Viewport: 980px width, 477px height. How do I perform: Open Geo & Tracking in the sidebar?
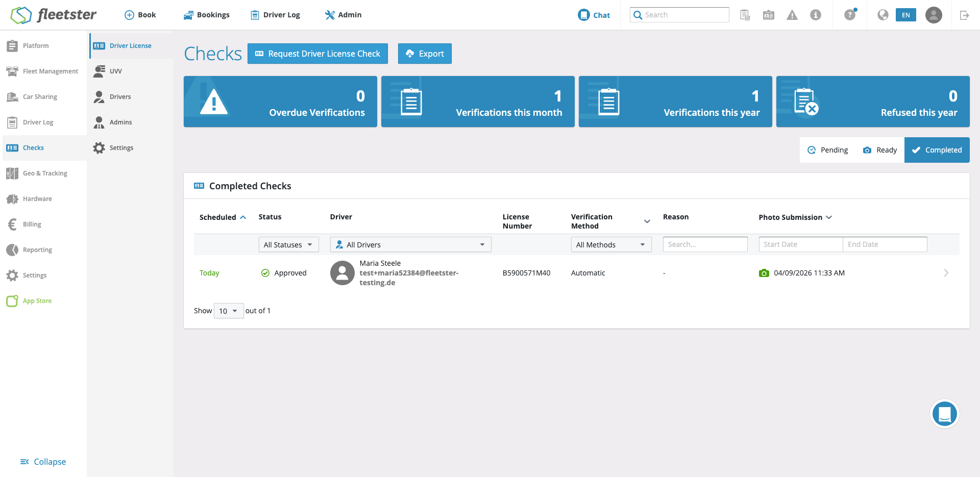[x=43, y=173]
